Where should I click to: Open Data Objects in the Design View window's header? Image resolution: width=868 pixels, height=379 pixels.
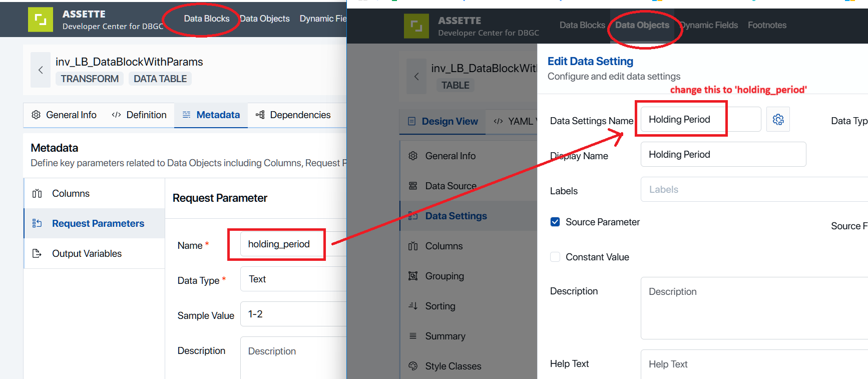(x=642, y=25)
